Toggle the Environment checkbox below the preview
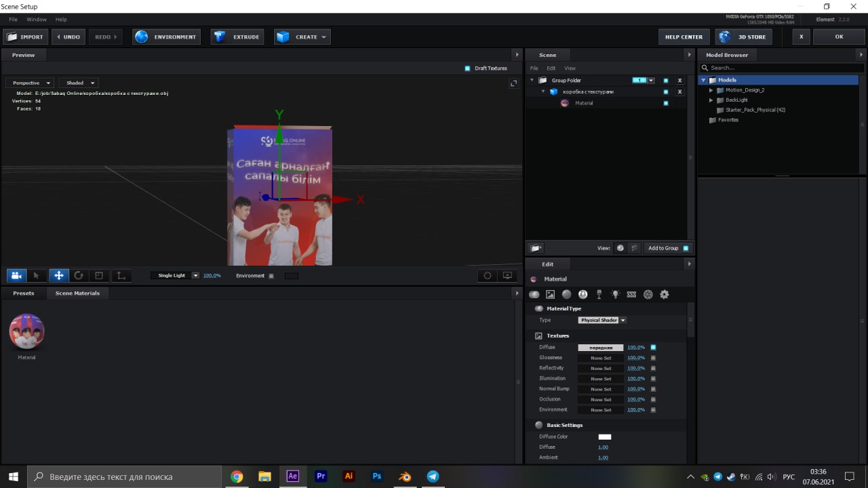The image size is (868, 488). point(271,276)
